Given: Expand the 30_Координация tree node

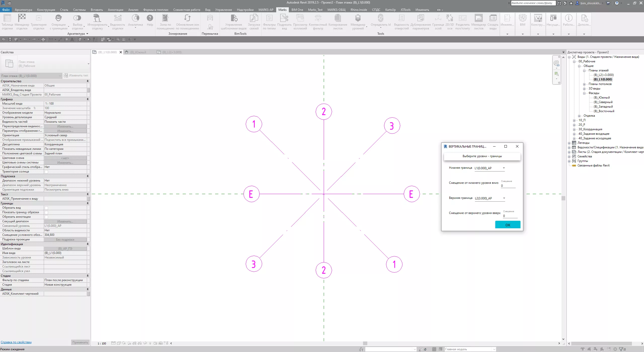Looking at the screenshot, I should point(574,129).
